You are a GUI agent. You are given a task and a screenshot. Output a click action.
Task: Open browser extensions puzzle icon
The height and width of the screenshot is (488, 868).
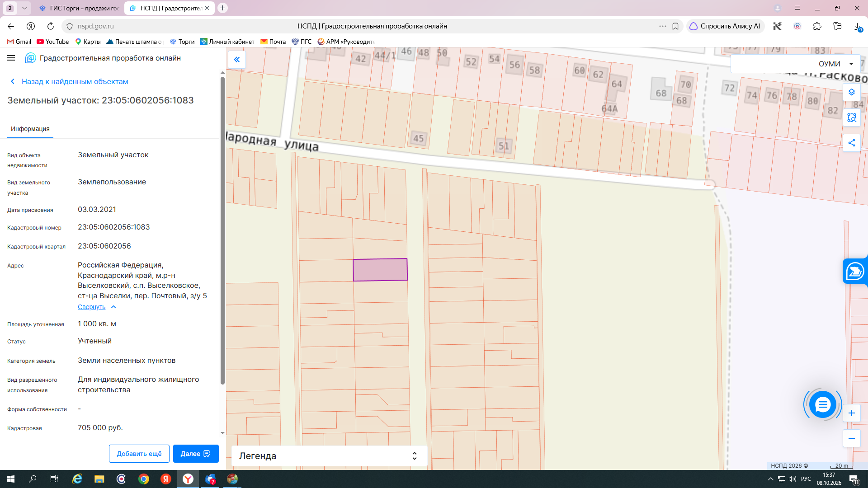point(817,26)
